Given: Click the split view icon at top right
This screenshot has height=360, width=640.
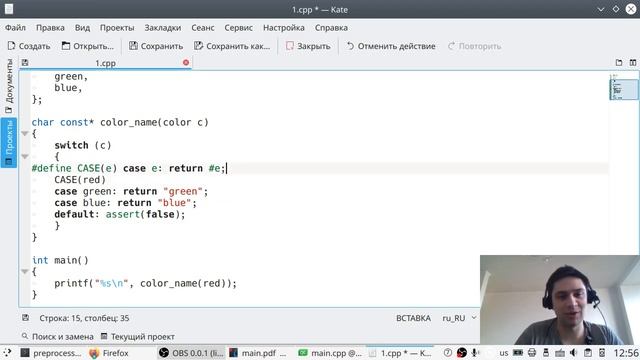Looking at the screenshot, I should tap(633, 62).
